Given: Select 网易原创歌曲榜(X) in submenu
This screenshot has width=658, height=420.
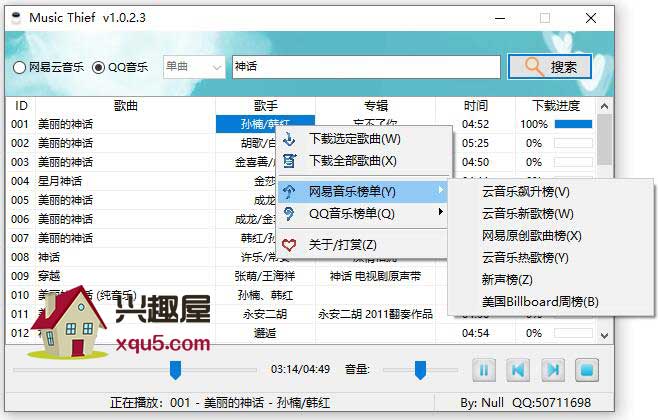Looking at the screenshot, I should pos(550,235).
